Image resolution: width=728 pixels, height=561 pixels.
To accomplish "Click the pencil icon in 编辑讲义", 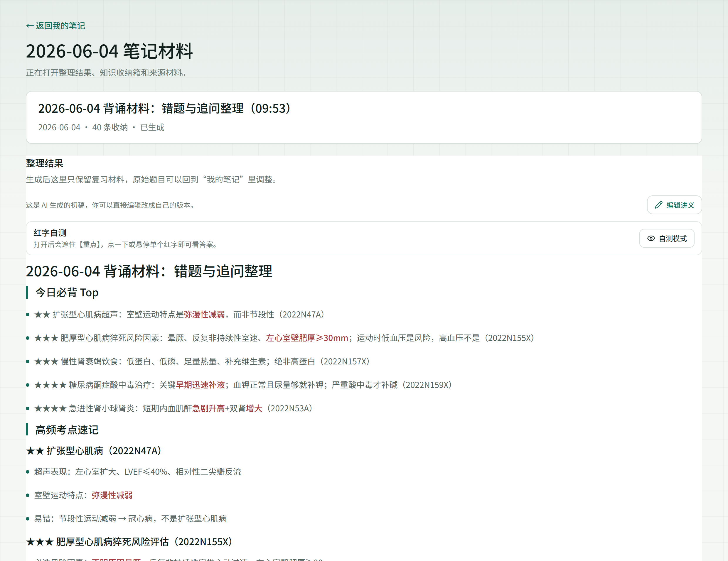I will pos(658,205).
